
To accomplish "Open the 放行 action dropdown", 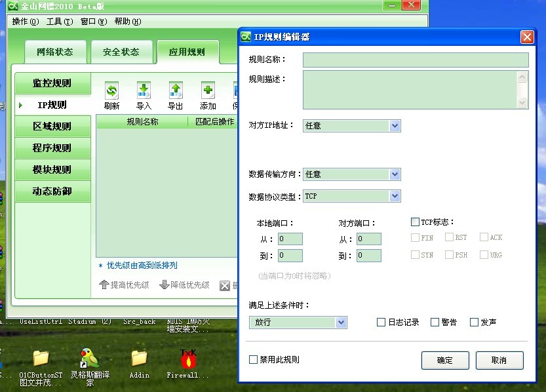I will pos(341,323).
